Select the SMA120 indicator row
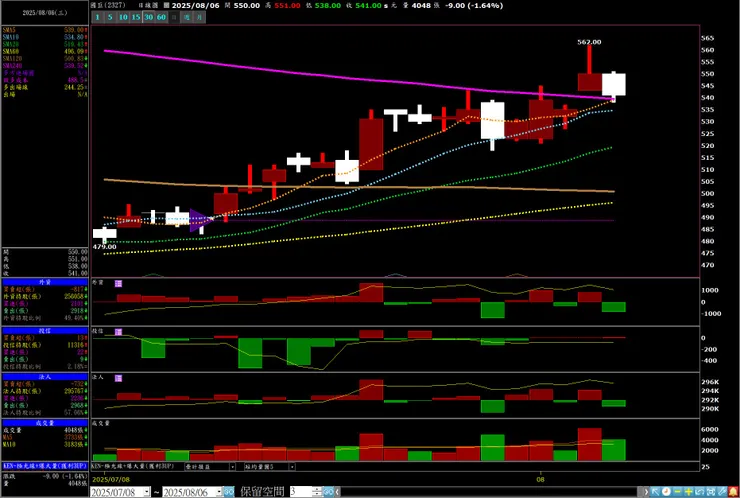The image size is (740, 498). pyautogui.click(x=45, y=59)
